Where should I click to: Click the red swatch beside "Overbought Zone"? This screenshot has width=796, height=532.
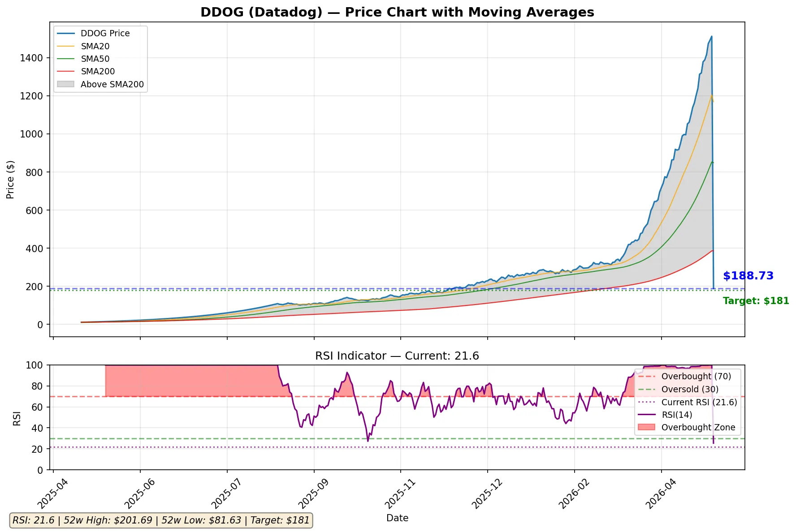[646, 427]
